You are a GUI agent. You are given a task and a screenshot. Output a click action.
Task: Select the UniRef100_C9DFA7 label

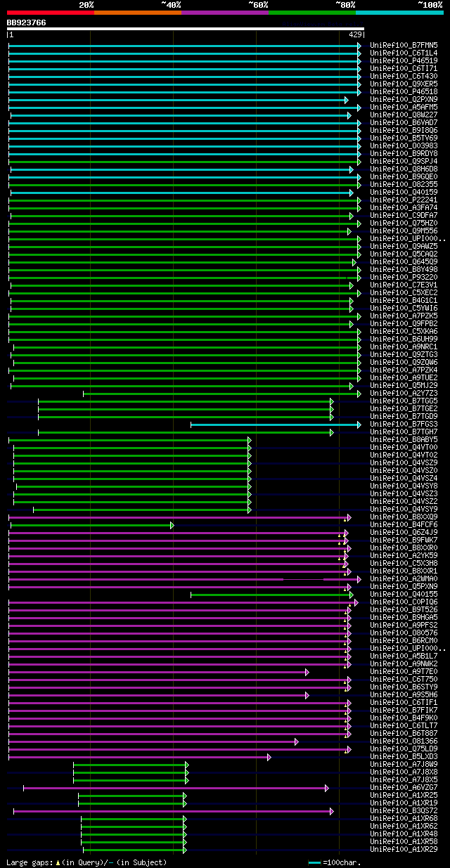point(404,215)
